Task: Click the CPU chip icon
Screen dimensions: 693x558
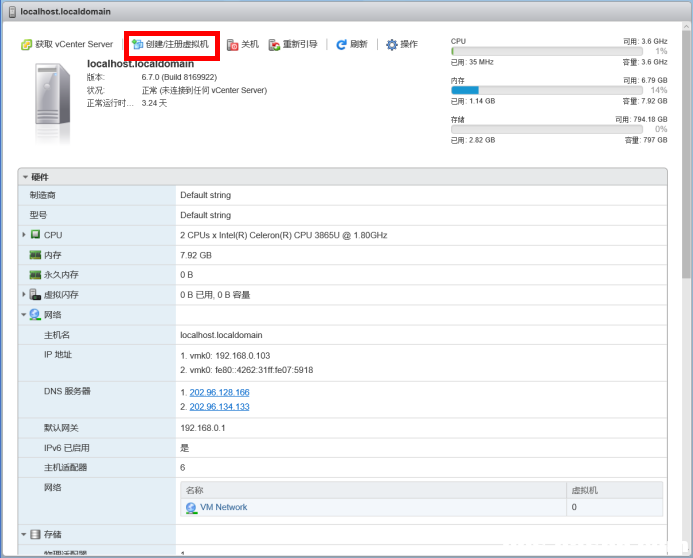Action: click(35, 235)
